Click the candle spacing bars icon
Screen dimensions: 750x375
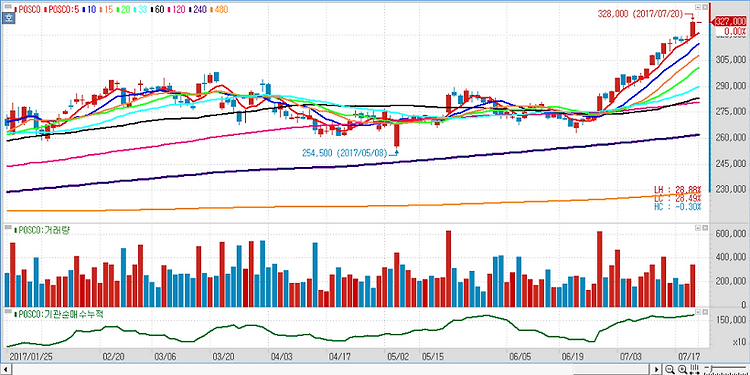point(695,369)
